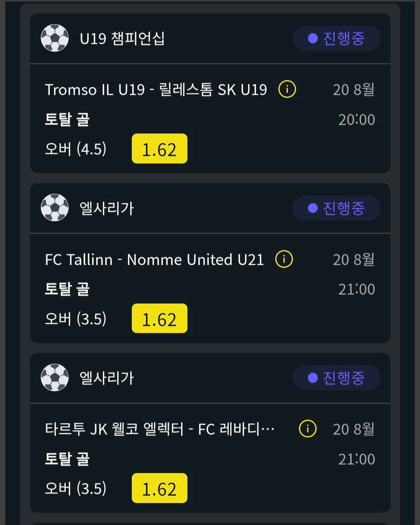Click soccer ball icon beside U19 챔피언십
This screenshot has width=420, height=525.
[x=55, y=38]
